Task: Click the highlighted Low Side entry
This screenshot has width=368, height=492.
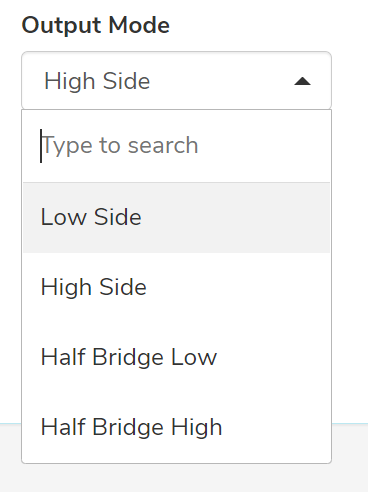Action: point(176,217)
